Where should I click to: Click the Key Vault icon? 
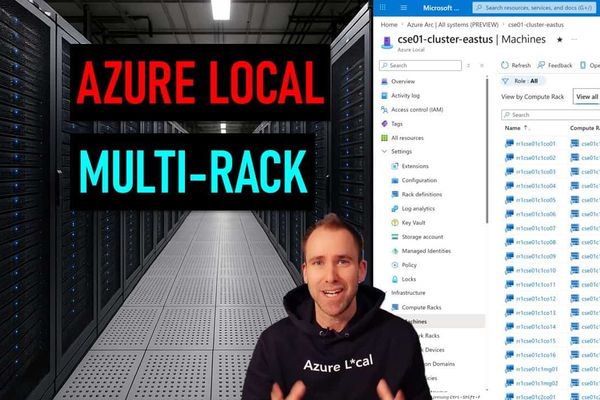(395, 223)
